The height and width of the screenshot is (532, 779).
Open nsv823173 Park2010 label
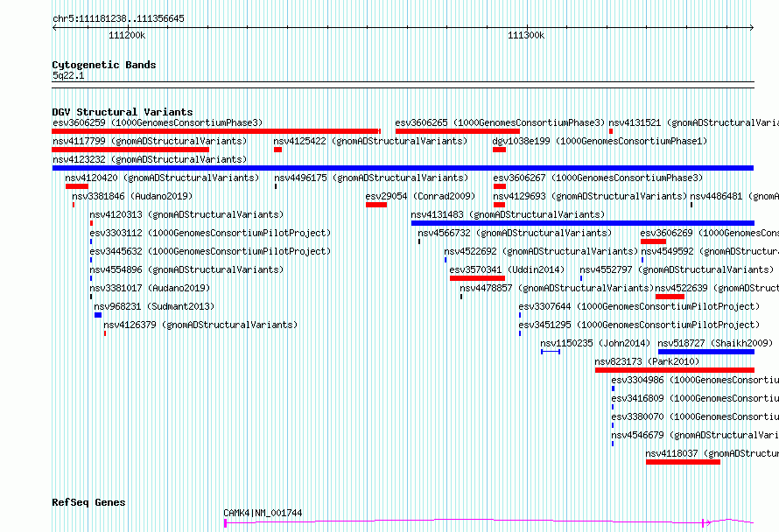[647, 361]
